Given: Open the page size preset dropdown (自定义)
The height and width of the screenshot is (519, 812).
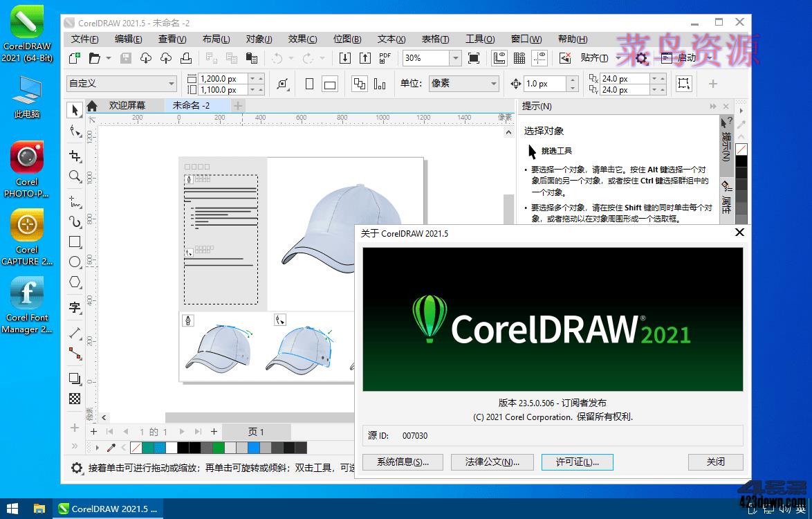Looking at the screenshot, I should [x=121, y=83].
